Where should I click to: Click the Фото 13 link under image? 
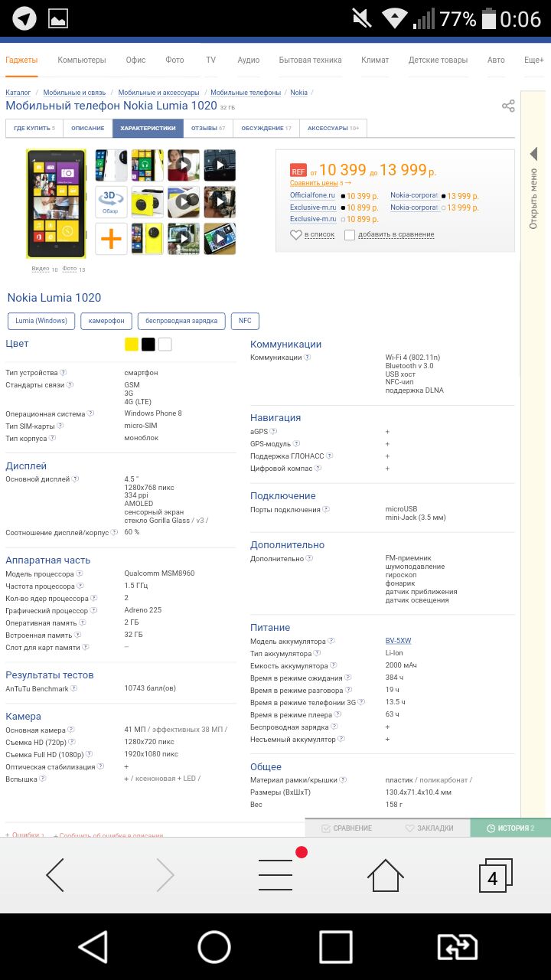tap(73, 269)
